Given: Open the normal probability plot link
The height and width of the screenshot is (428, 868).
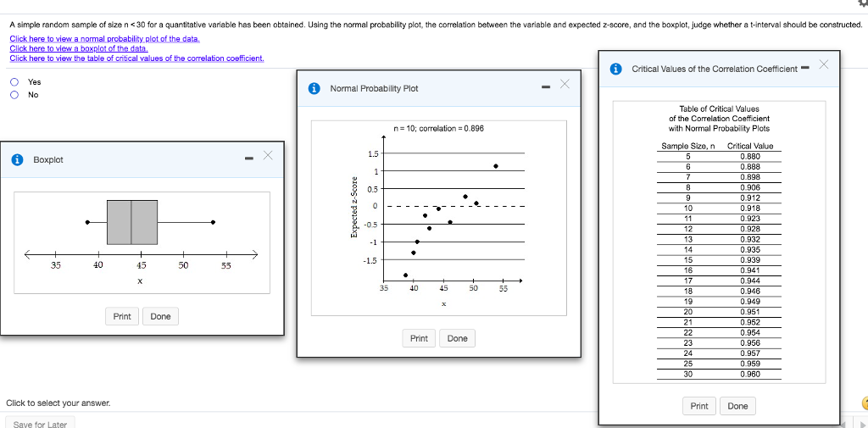Looking at the screenshot, I should click(104, 38).
